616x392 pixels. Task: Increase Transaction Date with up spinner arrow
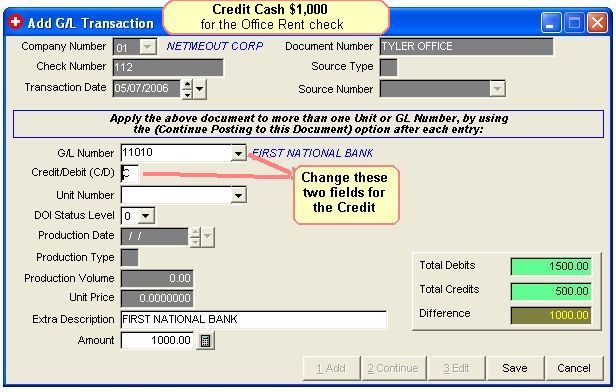click(187, 84)
